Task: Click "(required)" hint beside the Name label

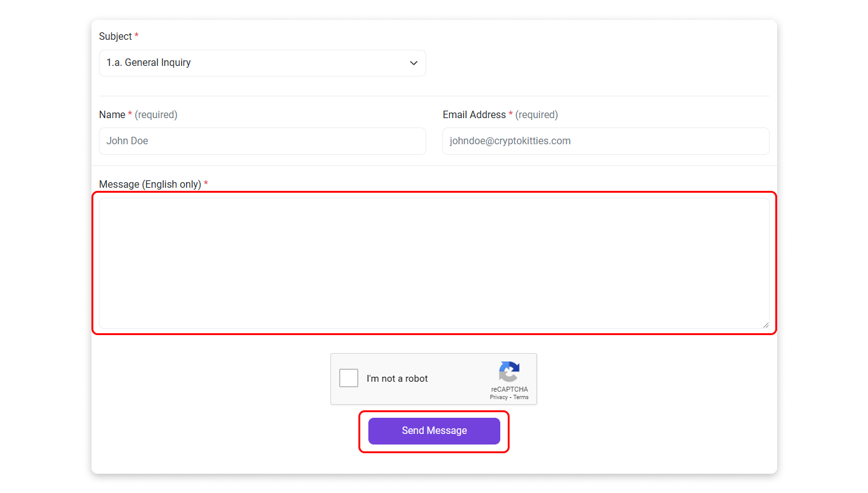Action: tap(156, 115)
